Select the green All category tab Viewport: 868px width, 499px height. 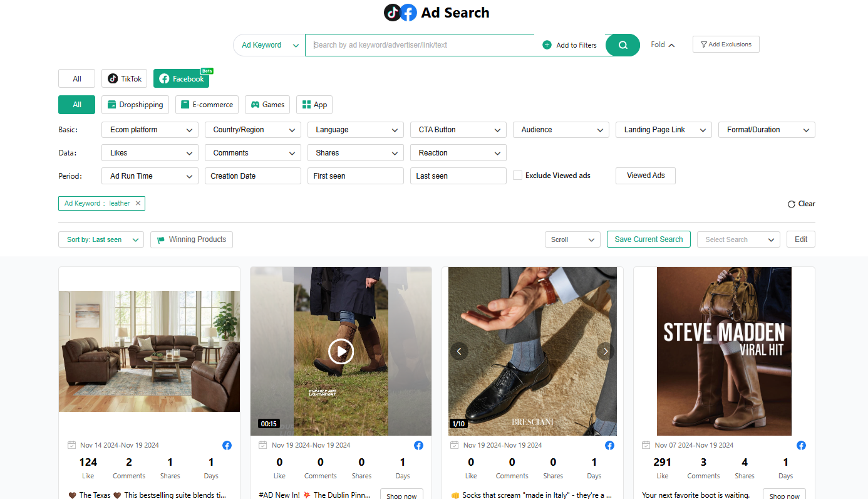[x=76, y=105]
